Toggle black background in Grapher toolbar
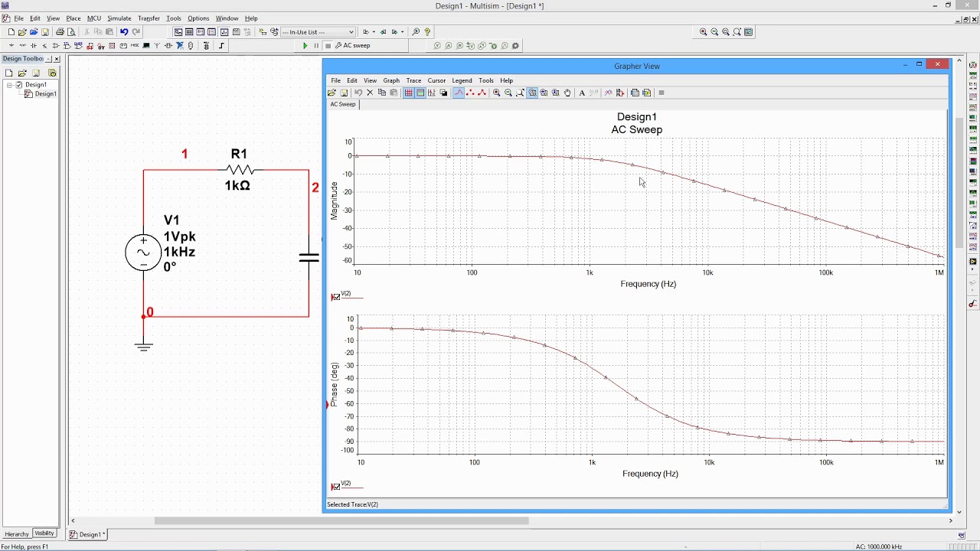The width and height of the screenshot is (980, 551). coord(443,93)
